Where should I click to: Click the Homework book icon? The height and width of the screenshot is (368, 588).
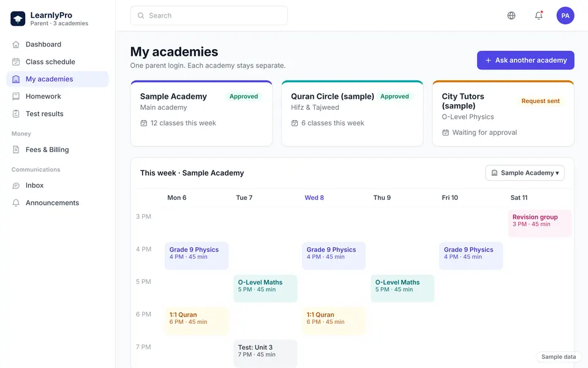[16, 96]
